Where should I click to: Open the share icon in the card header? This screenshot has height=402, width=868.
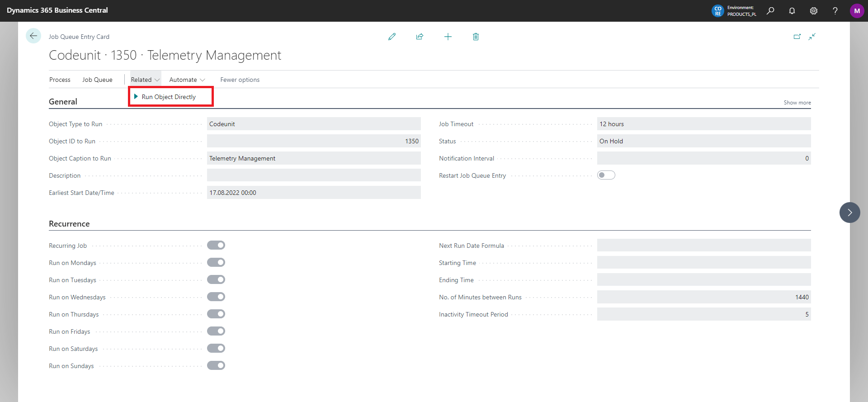click(x=420, y=37)
